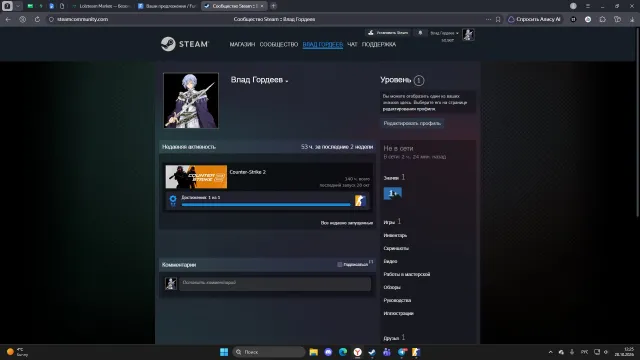640x360 pixels.
Task: Open the Видео link in sidebar
Action: [390, 261]
